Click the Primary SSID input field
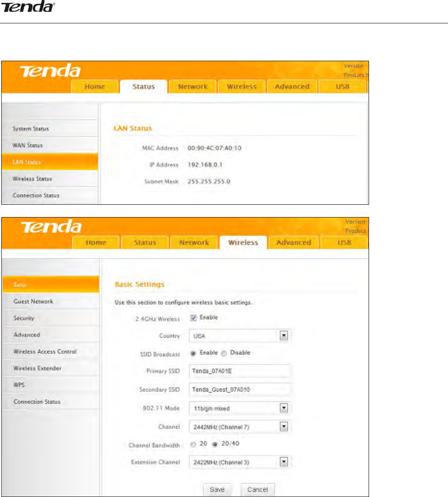 (239, 371)
